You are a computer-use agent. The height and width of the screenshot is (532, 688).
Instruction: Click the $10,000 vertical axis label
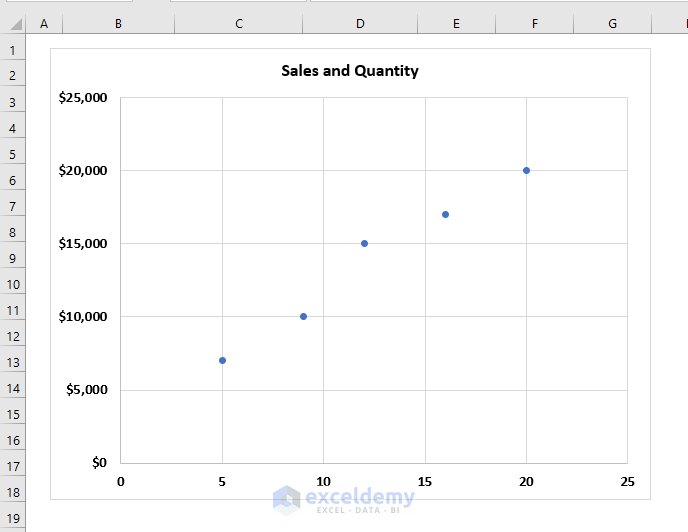click(x=83, y=316)
